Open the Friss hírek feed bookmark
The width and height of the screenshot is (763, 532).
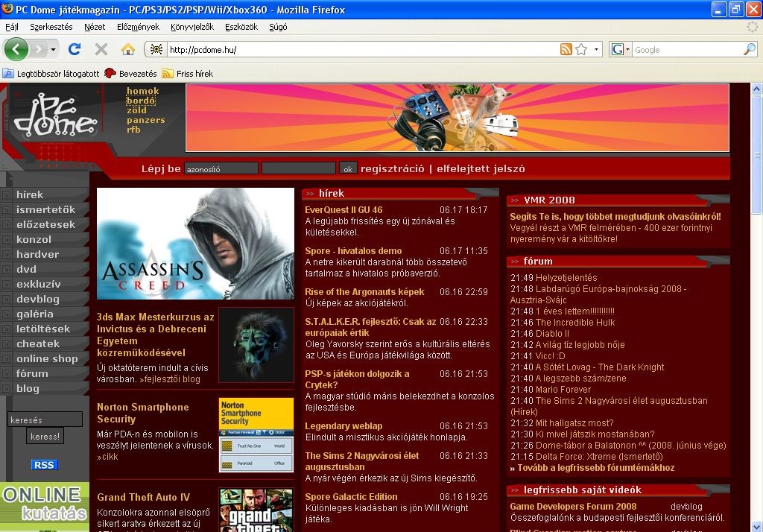click(188, 74)
